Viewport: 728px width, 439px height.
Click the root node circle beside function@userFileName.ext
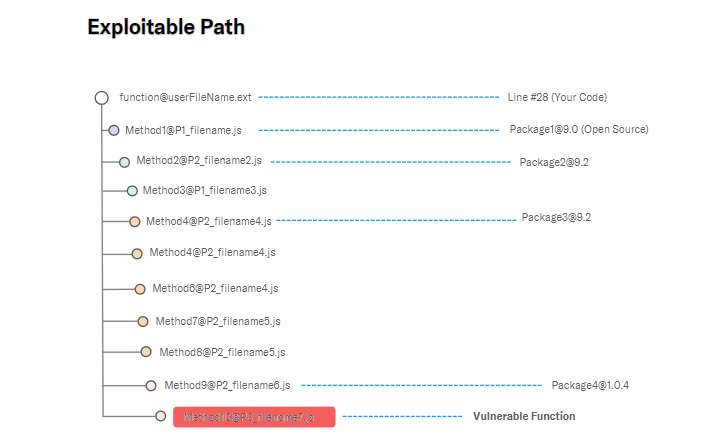[102, 98]
